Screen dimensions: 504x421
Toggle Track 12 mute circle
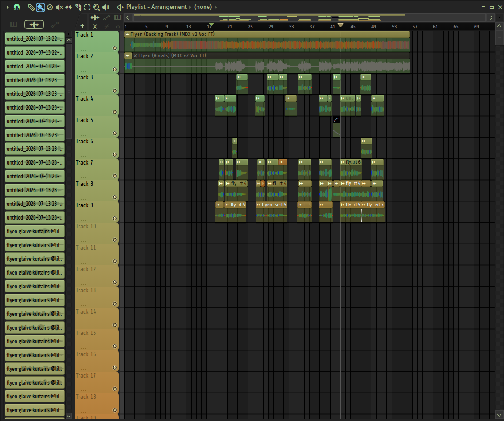coord(114,283)
